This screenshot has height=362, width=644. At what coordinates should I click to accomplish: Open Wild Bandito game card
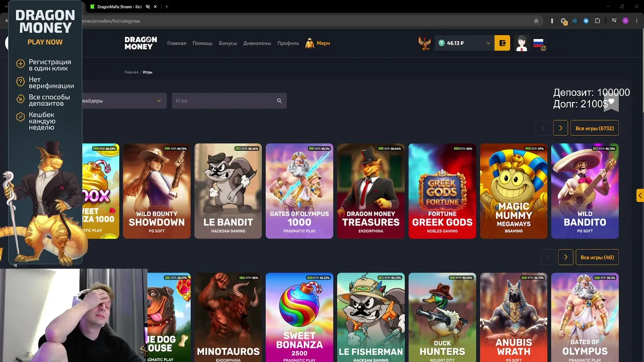tap(585, 191)
